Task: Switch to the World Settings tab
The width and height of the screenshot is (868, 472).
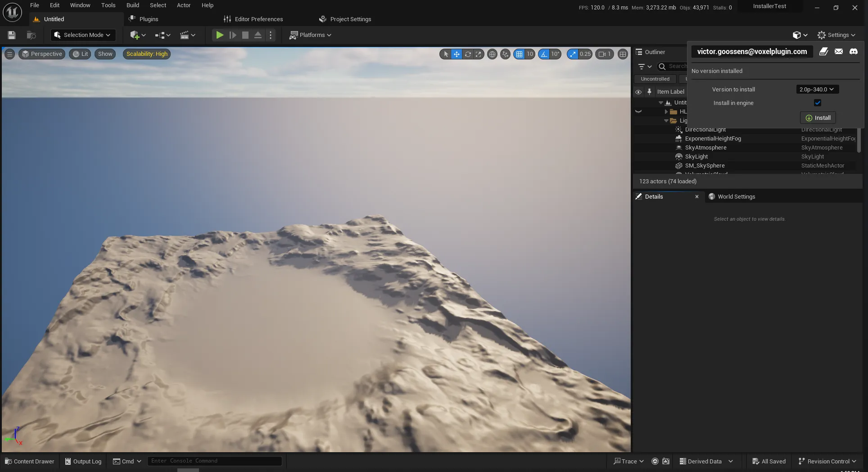Action: click(x=736, y=196)
